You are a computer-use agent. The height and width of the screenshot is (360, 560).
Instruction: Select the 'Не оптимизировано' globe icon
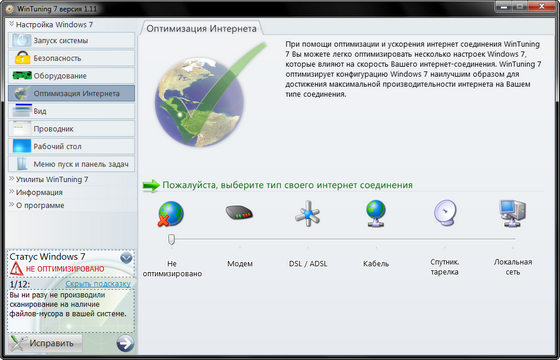(x=171, y=214)
